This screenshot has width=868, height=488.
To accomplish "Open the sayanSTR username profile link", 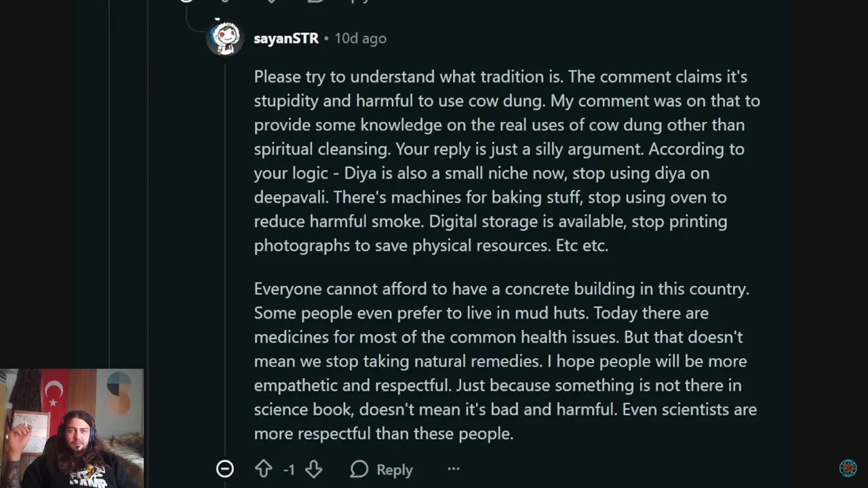I will point(285,39).
